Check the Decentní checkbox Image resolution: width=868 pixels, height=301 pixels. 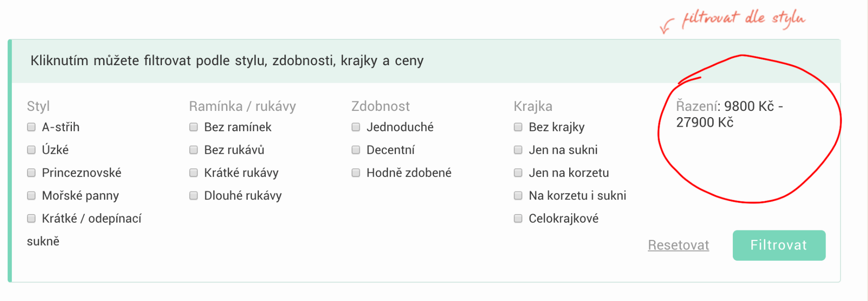click(356, 150)
